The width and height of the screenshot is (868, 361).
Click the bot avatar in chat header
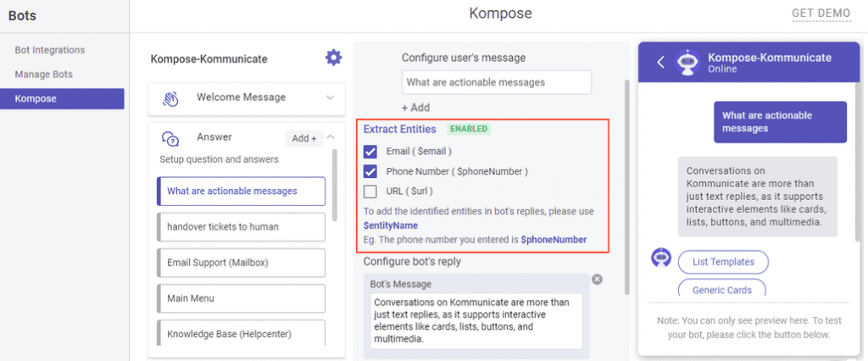687,62
